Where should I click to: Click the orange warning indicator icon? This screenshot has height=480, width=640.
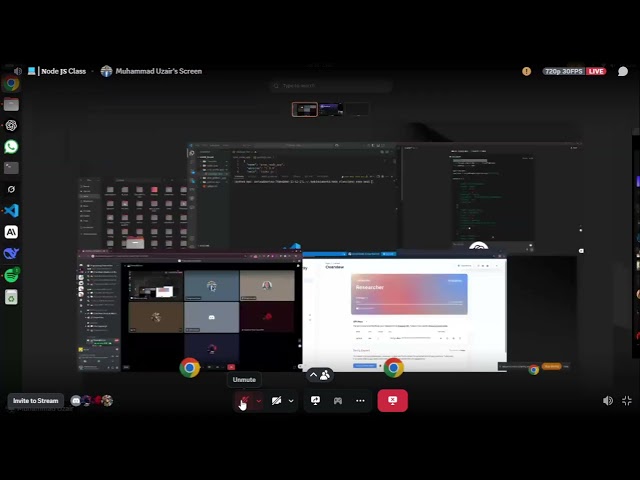[527, 71]
